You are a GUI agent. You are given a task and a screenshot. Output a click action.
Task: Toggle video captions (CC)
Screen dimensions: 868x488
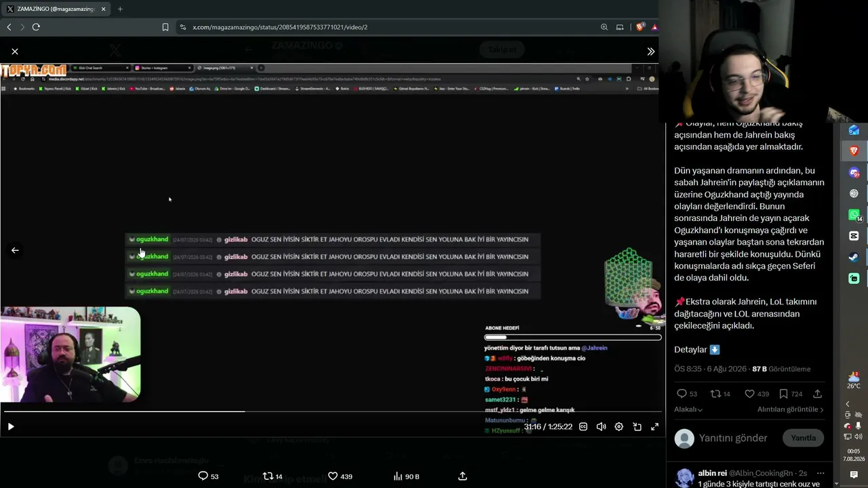(583, 426)
